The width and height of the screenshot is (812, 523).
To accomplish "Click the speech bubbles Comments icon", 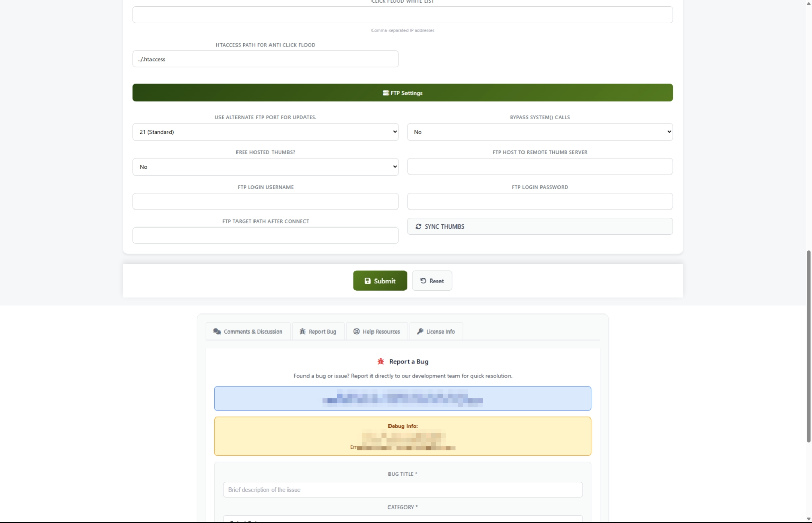I will pyautogui.click(x=217, y=332).
